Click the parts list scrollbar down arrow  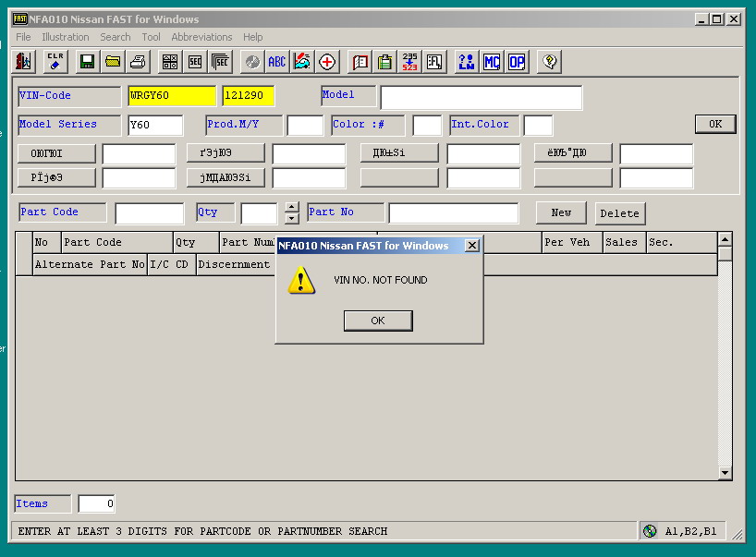tap(725, 473)
